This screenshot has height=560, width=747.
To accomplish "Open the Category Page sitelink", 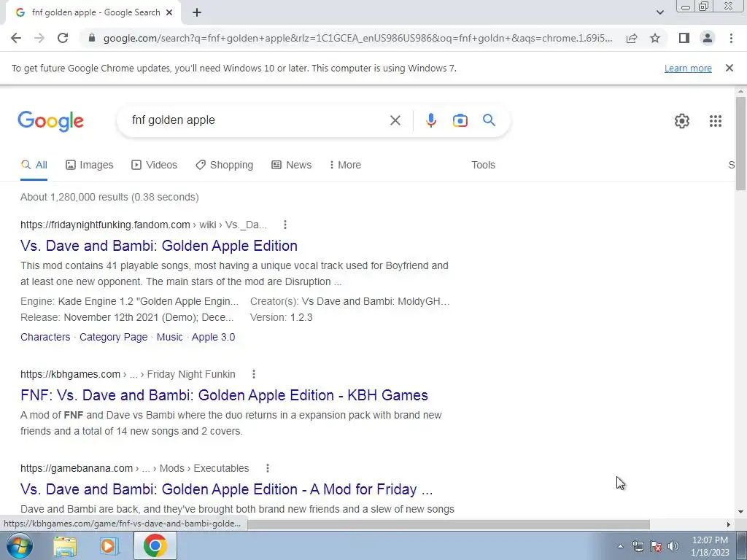I will (113, 337).
